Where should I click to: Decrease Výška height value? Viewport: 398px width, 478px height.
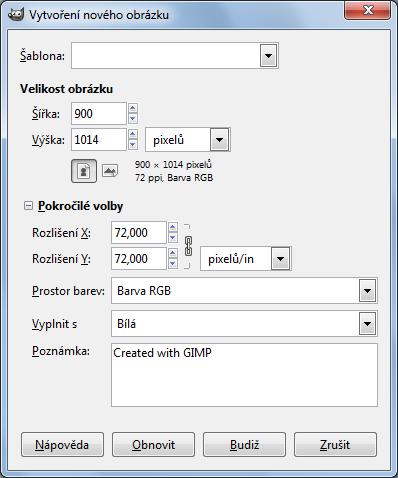[x=133, y=144]
